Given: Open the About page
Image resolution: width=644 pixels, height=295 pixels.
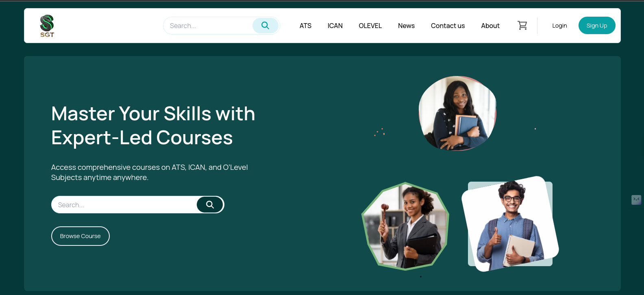Looking at the screenshot, I should (490, 26).
